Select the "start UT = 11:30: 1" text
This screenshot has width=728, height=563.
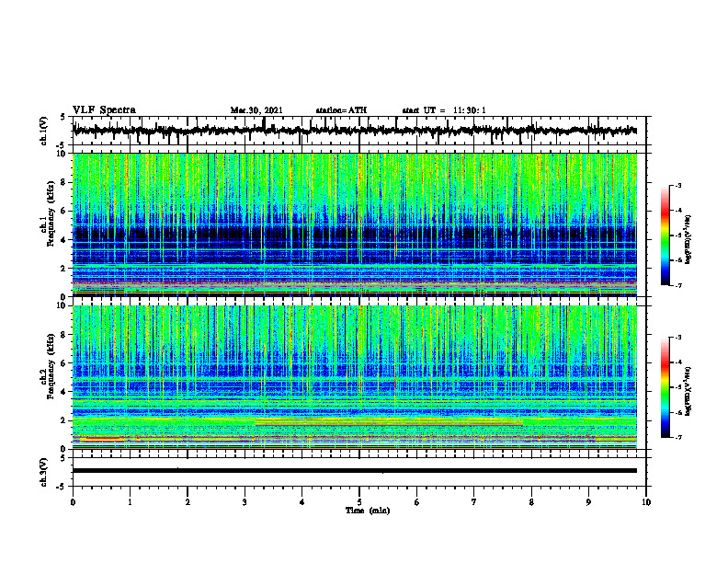click(x=444, y=110)
